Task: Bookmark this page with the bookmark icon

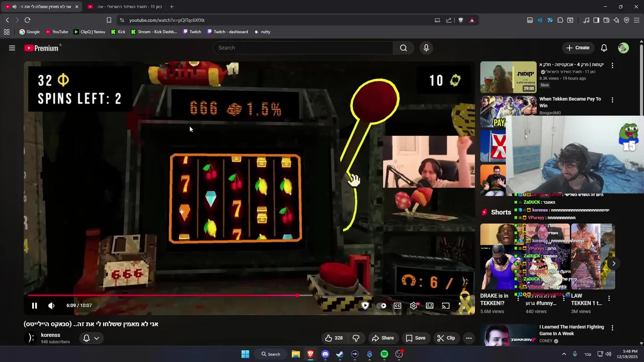Action: 109,20
